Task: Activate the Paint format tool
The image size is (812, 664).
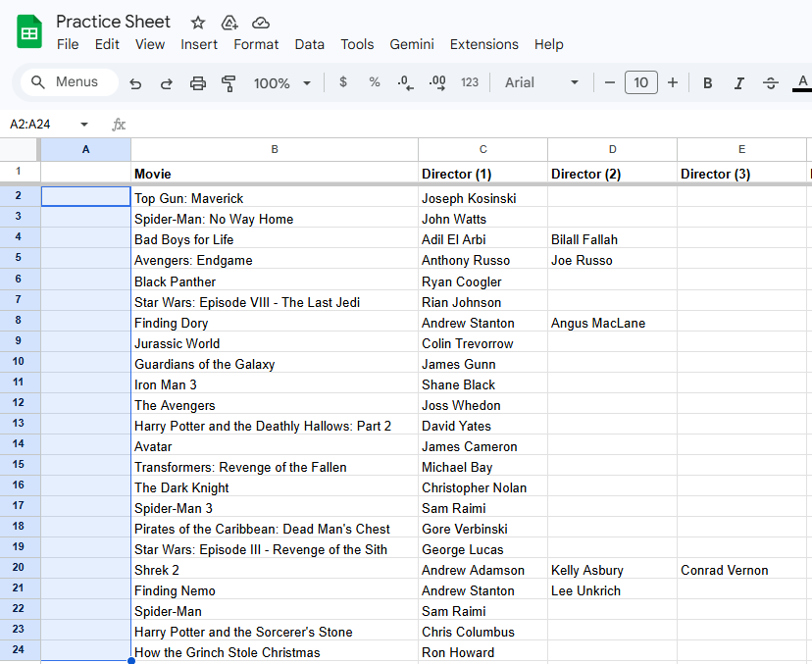Action: (228, 82)
